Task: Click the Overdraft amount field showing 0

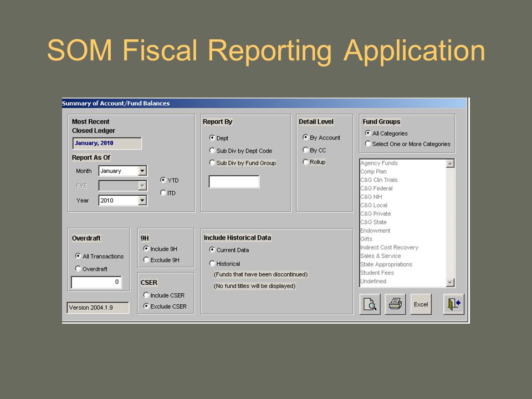Action: (x=96, y=282)
